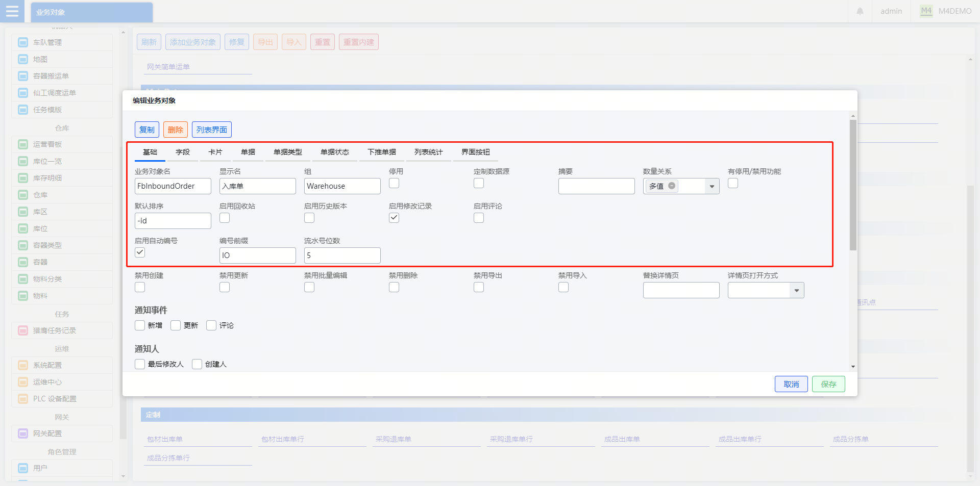Click the 库区 sidebar icon
This screenshot has height=486, width=980.
tap(23, 212)
